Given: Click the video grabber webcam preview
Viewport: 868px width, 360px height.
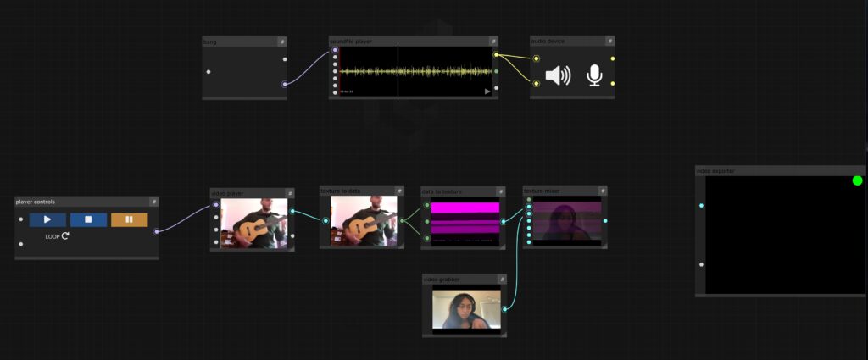Looking at the screenshot, I should [x=466, y=309].
